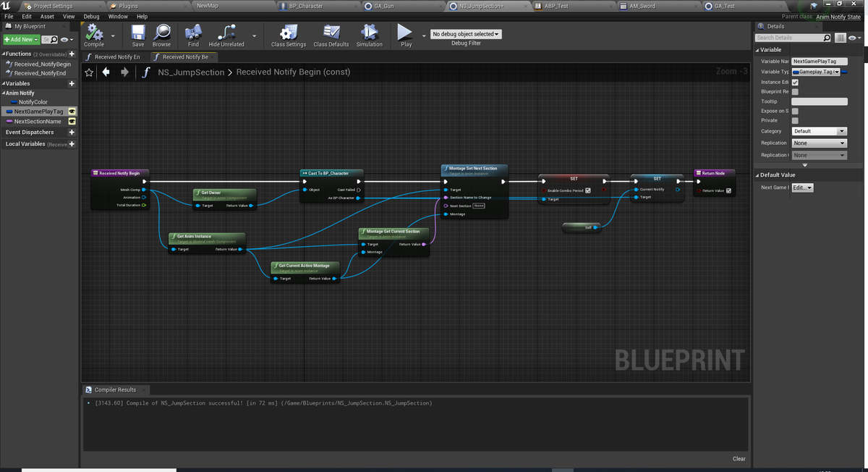Open Find in blueprint tool

click(193, 34)
